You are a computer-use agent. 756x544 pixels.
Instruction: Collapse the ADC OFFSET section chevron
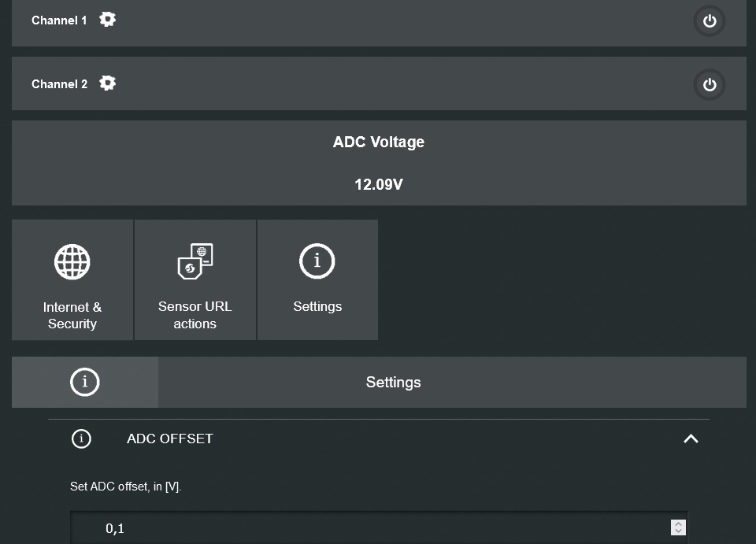point(691,439)
